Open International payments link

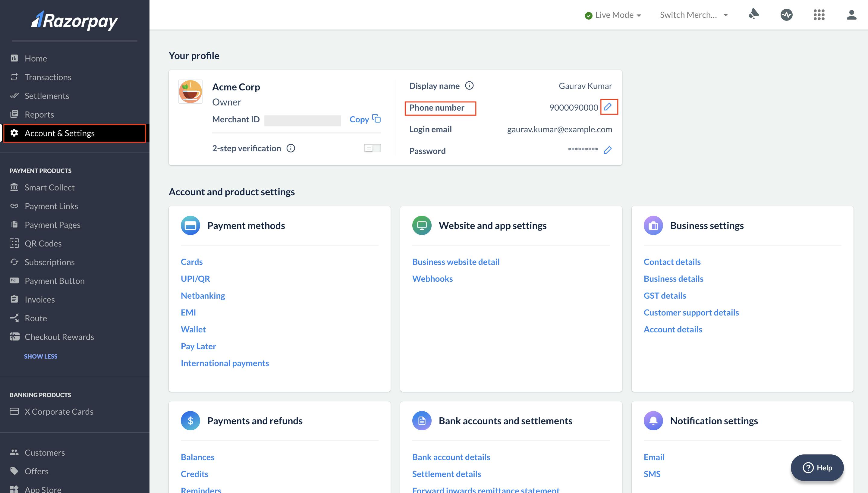225,363
